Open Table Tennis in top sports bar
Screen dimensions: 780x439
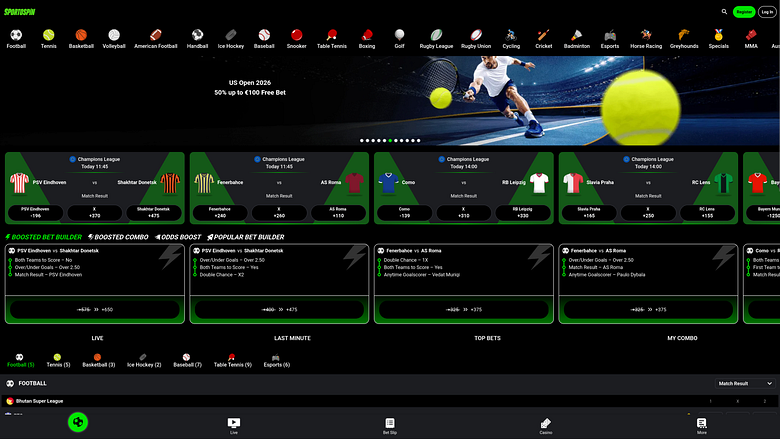[x=332, y=39]
